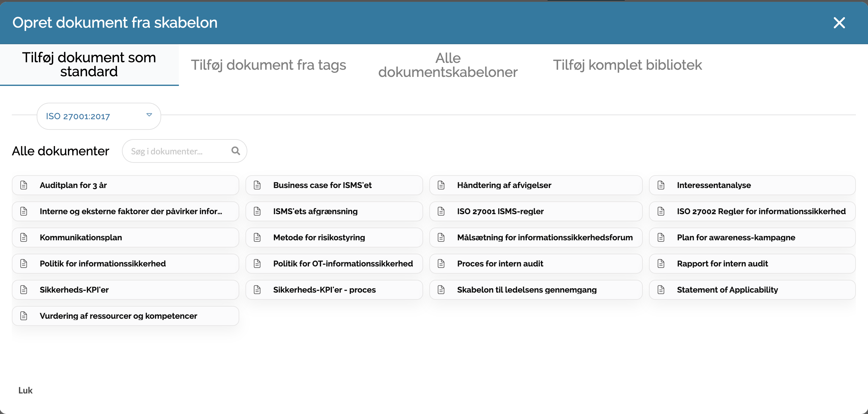
Task: Close the dialog with the X icon
Action: tap(839, 23)
